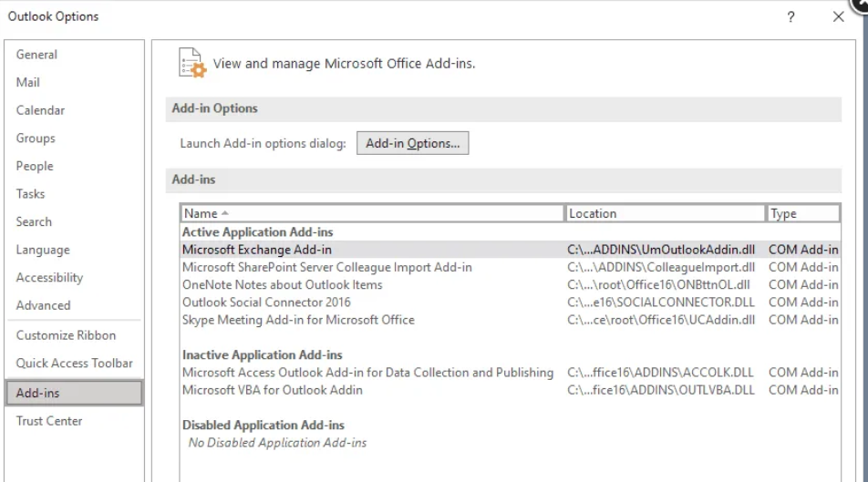868x482 pixels.
Task: Sort add-ins by the Name column header
Action: tap(373, 213)
